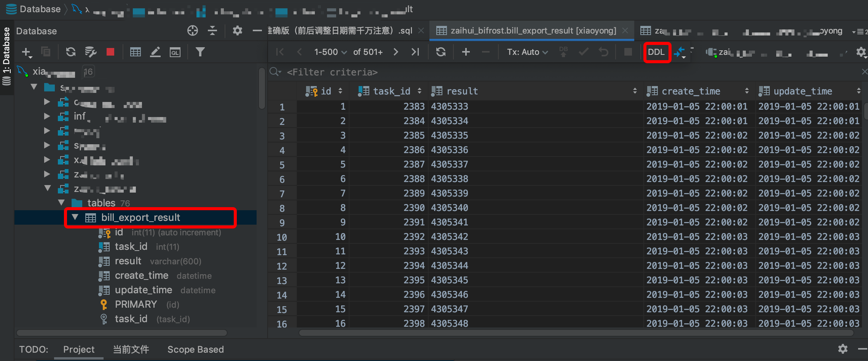The image size is (868, 361).
Task: Switch to the .sql file tab
Action: [340, 30]
